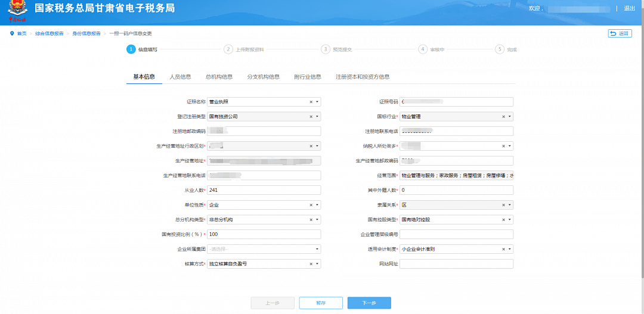644x314 pixels.
Task: Clear the 证照名称 selection with its X icon
Action: (x=311, y=102)
